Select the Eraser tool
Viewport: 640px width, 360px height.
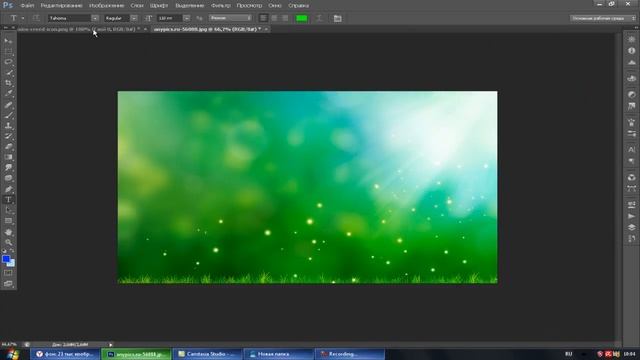9,147
